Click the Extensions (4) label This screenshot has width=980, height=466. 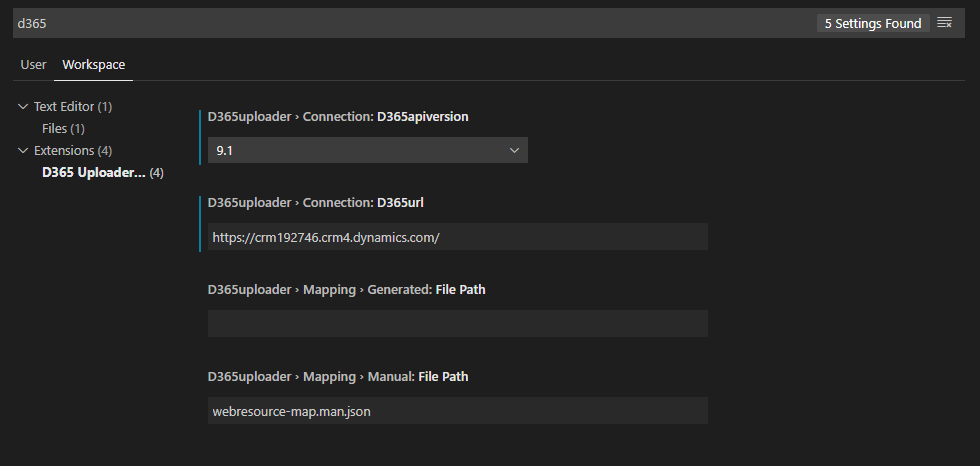[x=72, y=151]
